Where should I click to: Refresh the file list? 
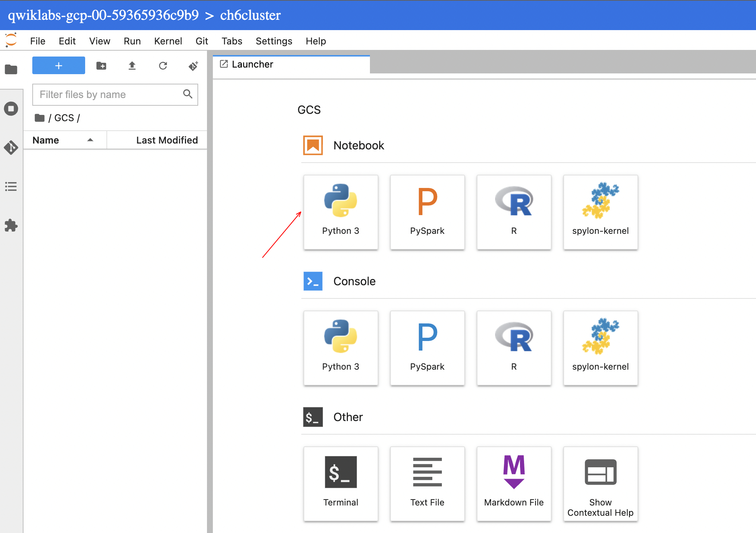point(163,66)
